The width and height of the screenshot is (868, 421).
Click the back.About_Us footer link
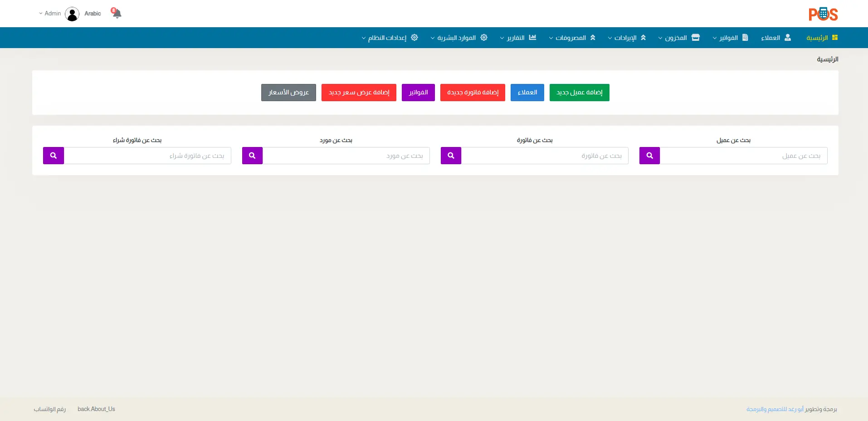[96, 409]
